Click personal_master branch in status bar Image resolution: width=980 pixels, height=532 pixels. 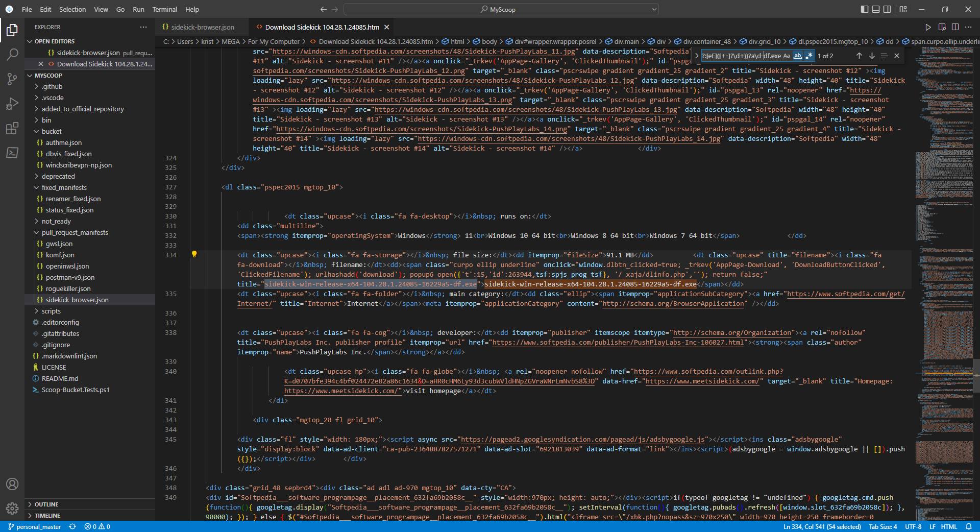(x=35, y=526)
